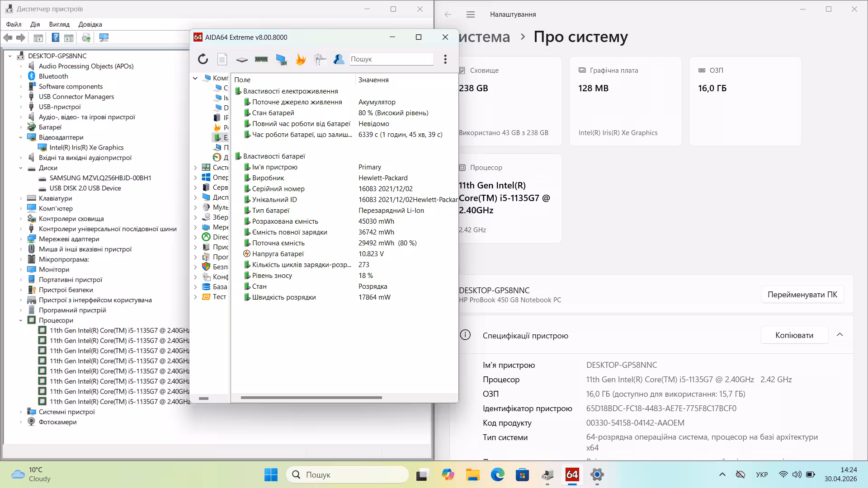Image resolution: width=868 pixels, height=488 pixels.
Task: Click the УКР language indicator in tray
Action: tap(762, 474)
